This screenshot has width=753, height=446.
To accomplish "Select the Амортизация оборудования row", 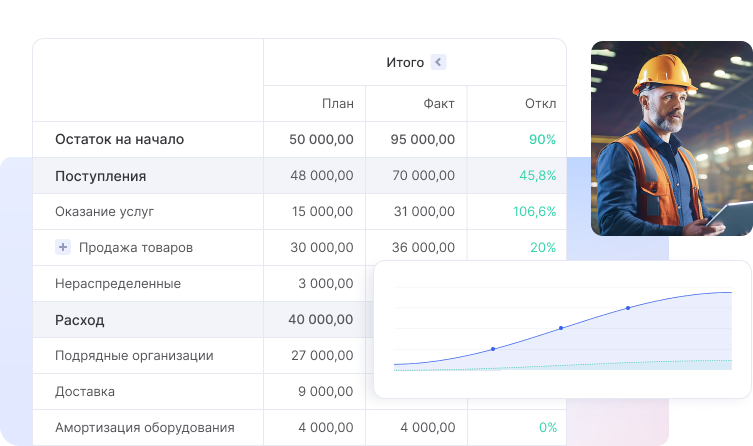I will [144, 427].
